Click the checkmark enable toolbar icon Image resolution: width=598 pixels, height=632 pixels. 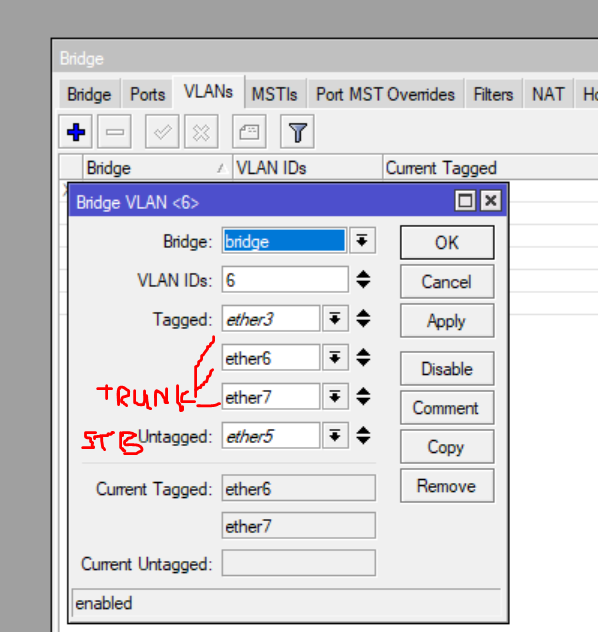[162, 132]
